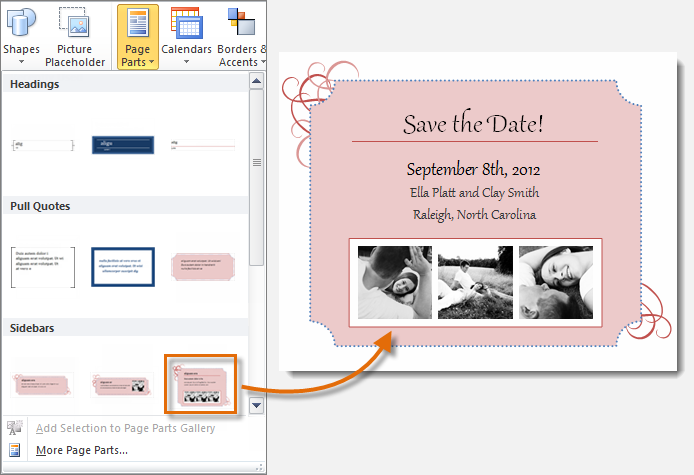The image size is (694, 475).
Task: Click the More Page Parts icon
Action: point(16,450)
